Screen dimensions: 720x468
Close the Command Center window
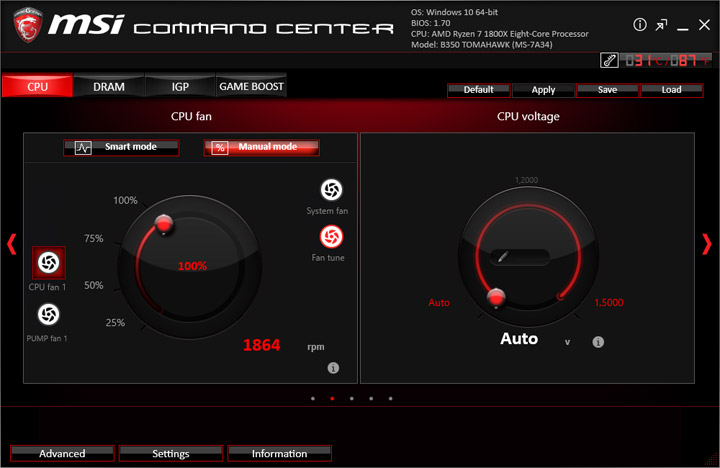click(704, 25)
